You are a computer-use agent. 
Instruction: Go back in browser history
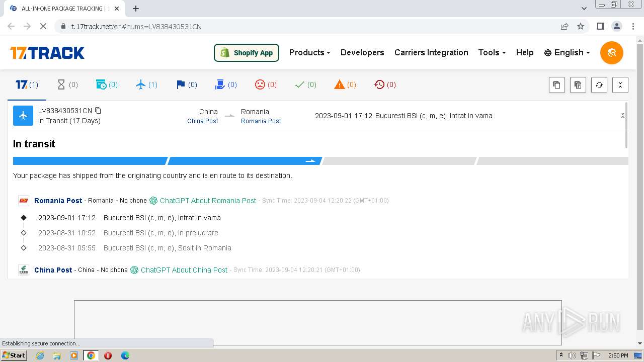(11, 26)
